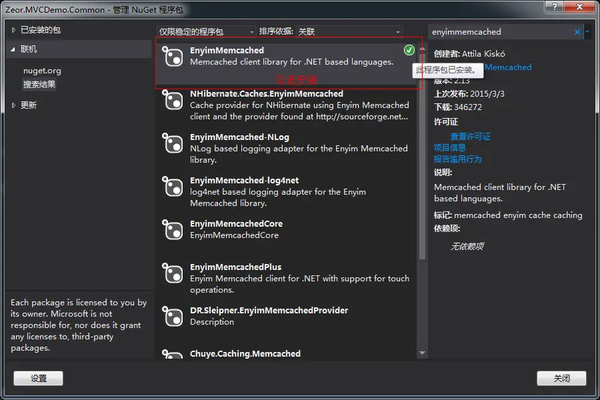This screenshot has height=400, width=600.
Task: Open the help question mark button
Action: click(554, 6)
